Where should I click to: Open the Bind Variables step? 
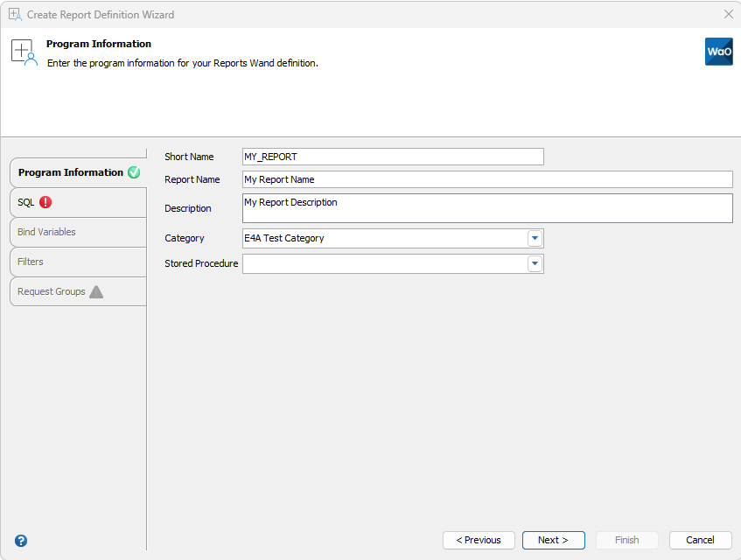[x=45, y=232]
